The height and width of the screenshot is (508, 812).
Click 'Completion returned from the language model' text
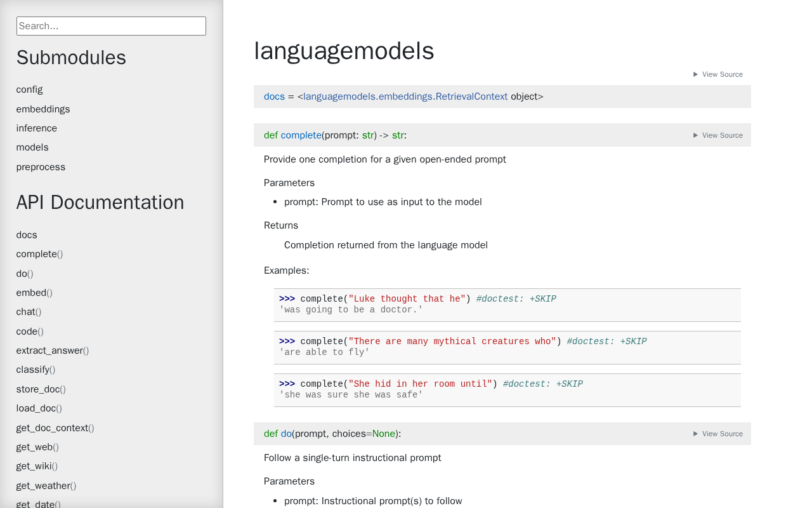click(x=386, y=245)
